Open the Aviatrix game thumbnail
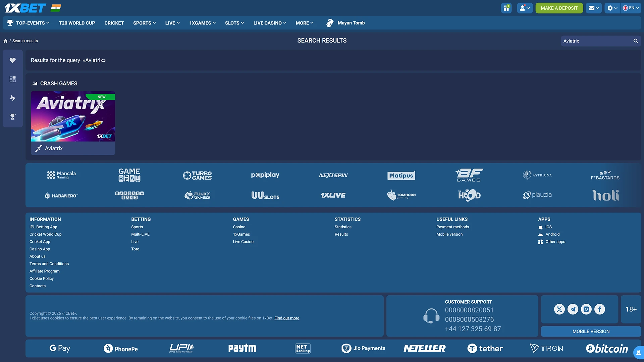This screenshot has width=644, height=362. (73, 116)
